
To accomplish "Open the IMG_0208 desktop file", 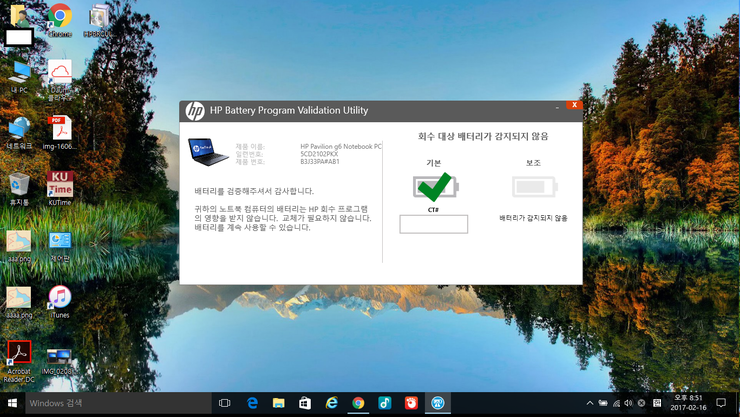I will pyautogui.click(x=59, y=361).
